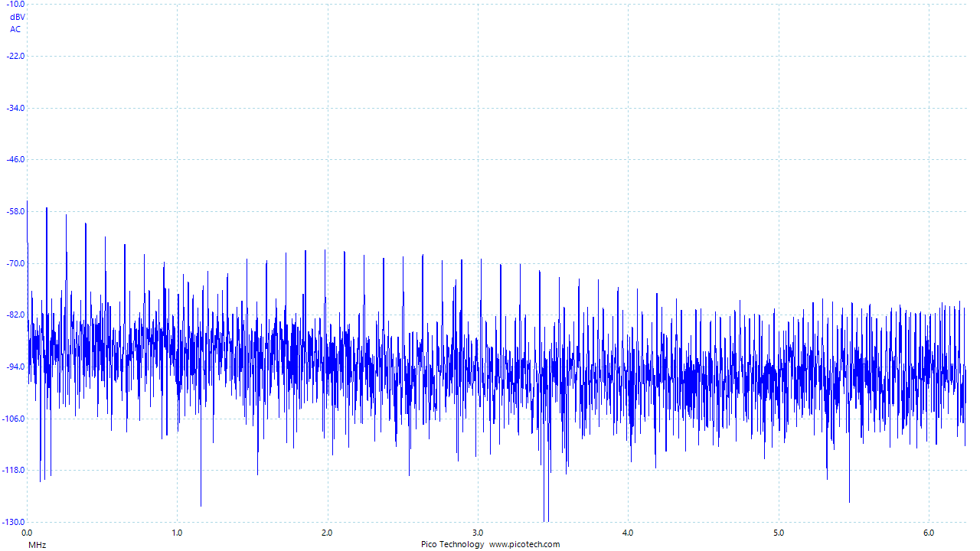Image resolution: width=980 pixels, height=551 pixels.
Task: Click the -34.0 axis value
Action: 15,108
